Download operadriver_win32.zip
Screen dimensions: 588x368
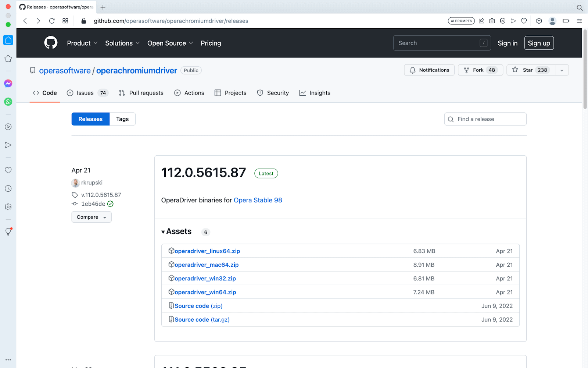coord(205,279)
